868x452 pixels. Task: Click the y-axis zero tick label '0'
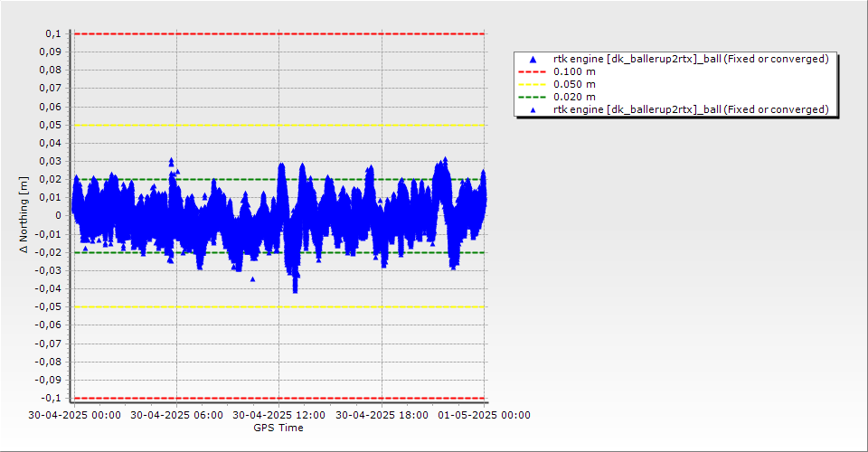pos(59,216)
